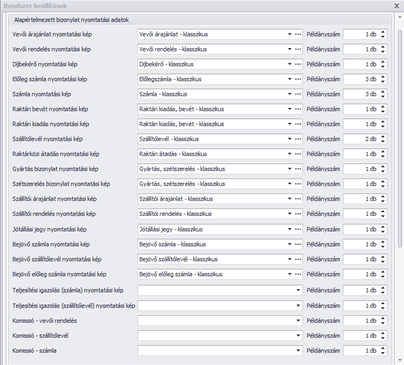Click ellipsis button for Vevői rendelés row

[x=298, y=49]
